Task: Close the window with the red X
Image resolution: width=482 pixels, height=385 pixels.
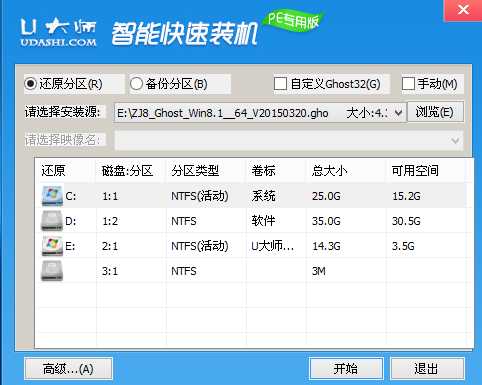Action: point(463,10)
